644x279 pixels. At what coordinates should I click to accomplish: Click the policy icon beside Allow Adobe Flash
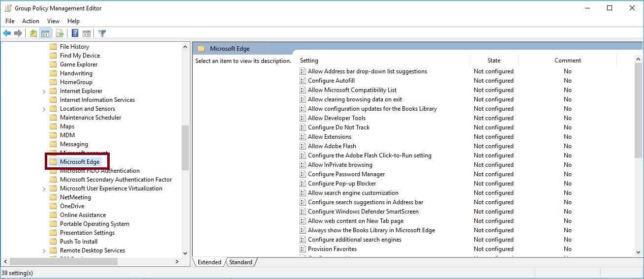[303, 146]
